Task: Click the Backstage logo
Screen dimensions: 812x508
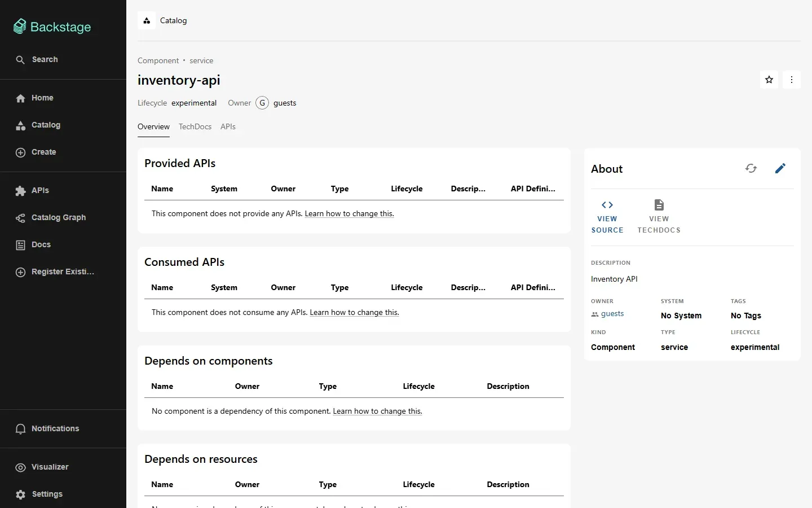Action: tap(52, 27)
